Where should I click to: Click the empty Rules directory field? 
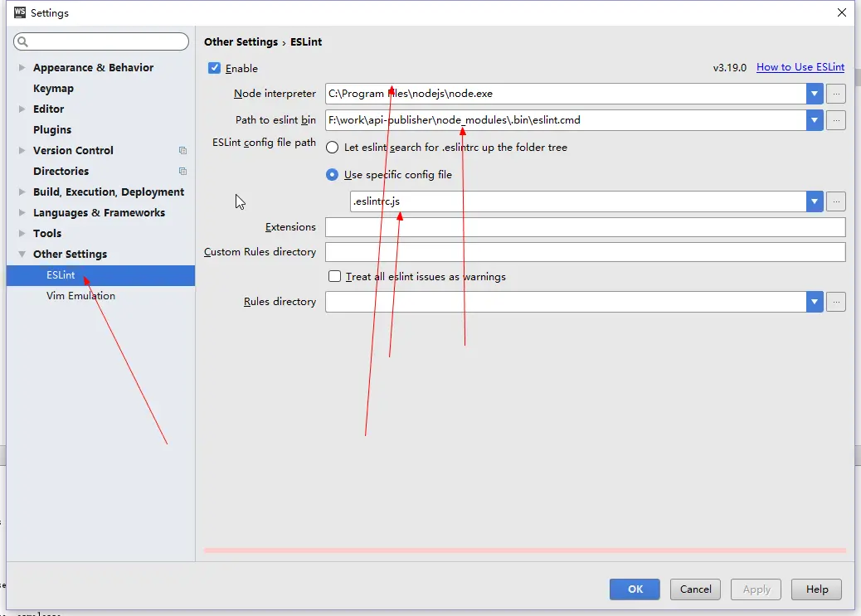(567, 302)
